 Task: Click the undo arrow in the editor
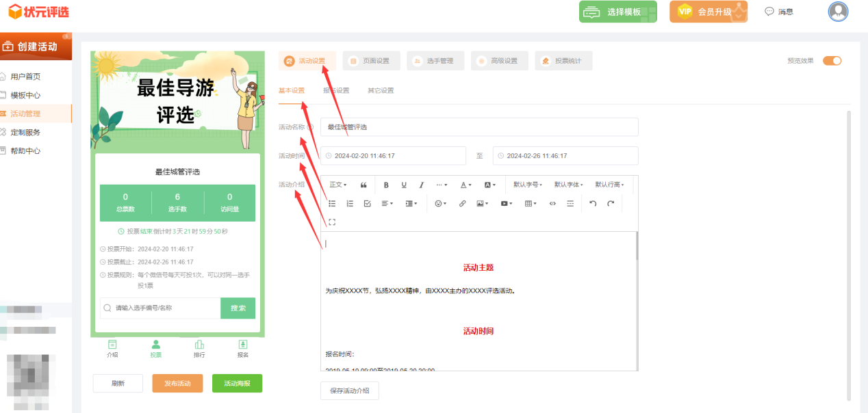point(593,203)
